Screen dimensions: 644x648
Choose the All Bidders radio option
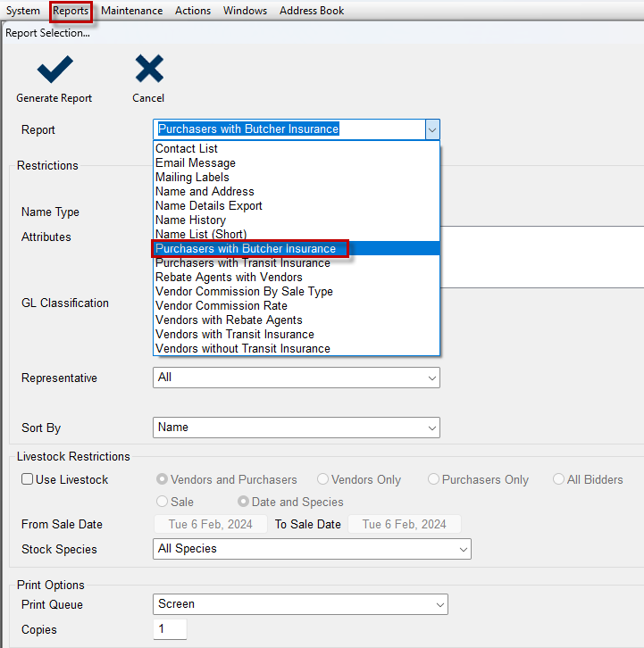[x=558, y=479]
